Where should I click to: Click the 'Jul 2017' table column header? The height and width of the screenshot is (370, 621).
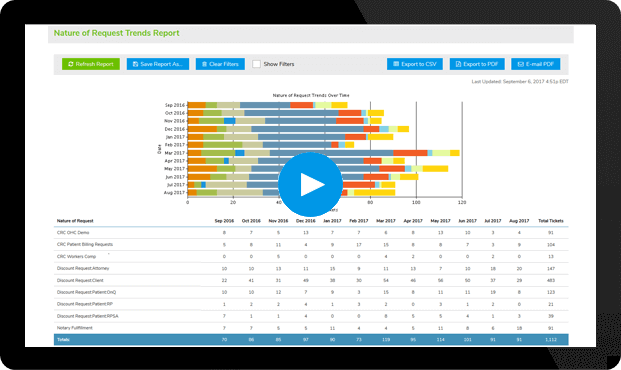tap(493, 221)
